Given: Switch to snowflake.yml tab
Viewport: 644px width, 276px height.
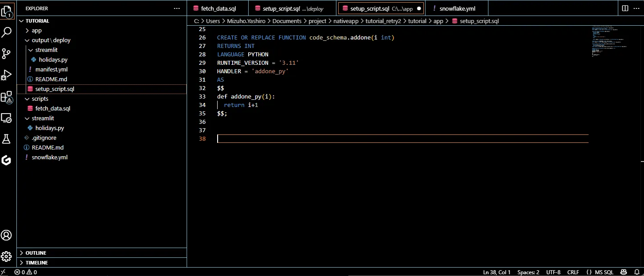Looking at the screenshot, I should click(x=457, y=8).
